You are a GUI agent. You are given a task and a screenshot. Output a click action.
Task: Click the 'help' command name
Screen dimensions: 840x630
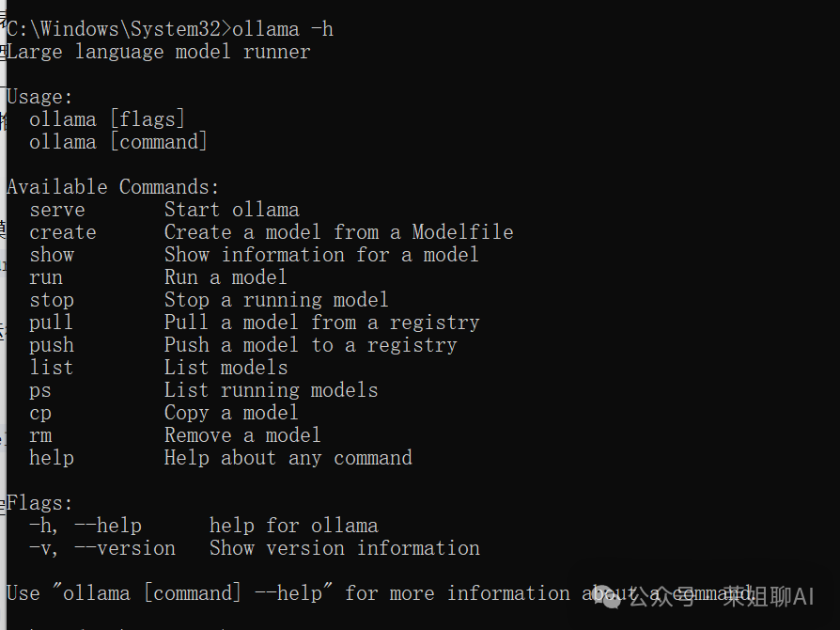pos(52,458)
